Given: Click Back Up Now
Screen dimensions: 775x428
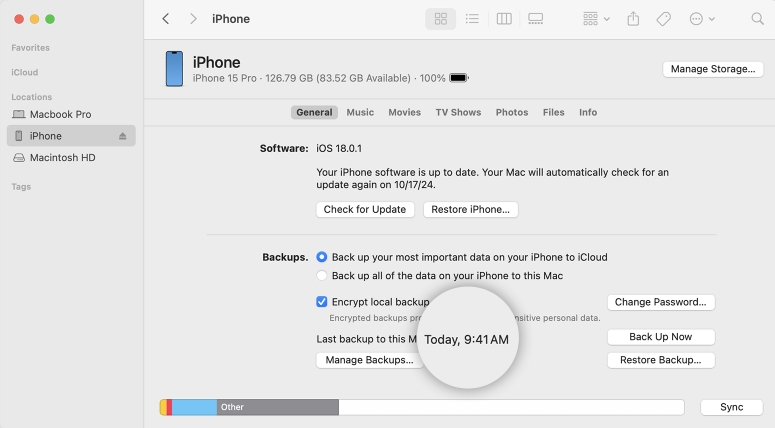Looking at the screenshot, I should click(661, 337).
